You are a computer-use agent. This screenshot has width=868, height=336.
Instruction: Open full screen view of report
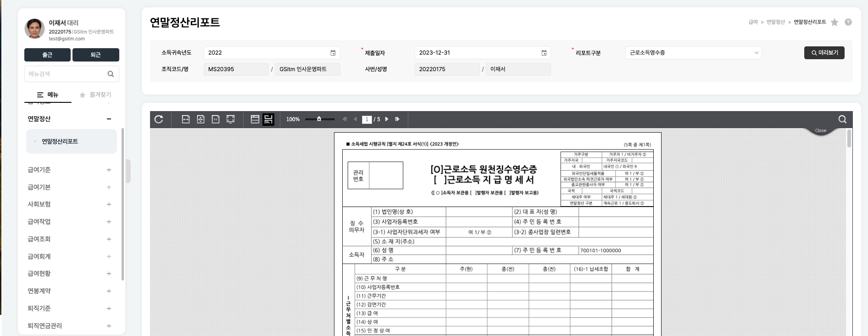(231, 119)
